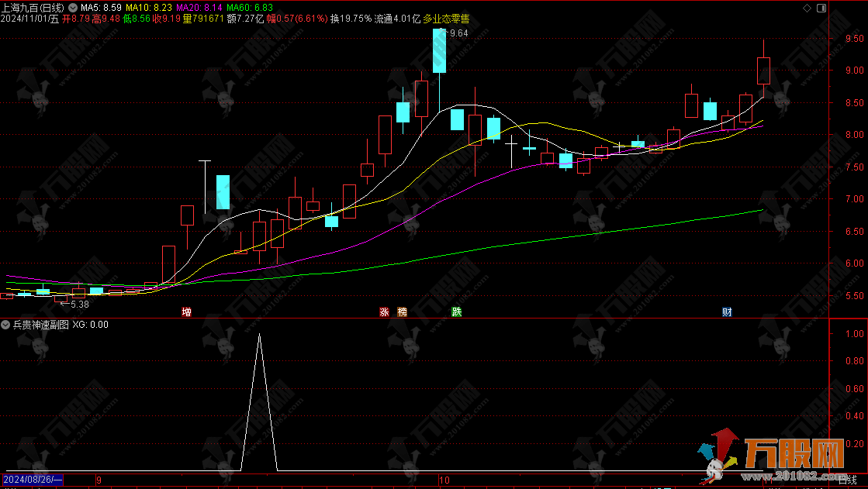Click the 2024/11/01/五 date text
The width and height of the screenshot is (868, 489).
pos(29,19)
